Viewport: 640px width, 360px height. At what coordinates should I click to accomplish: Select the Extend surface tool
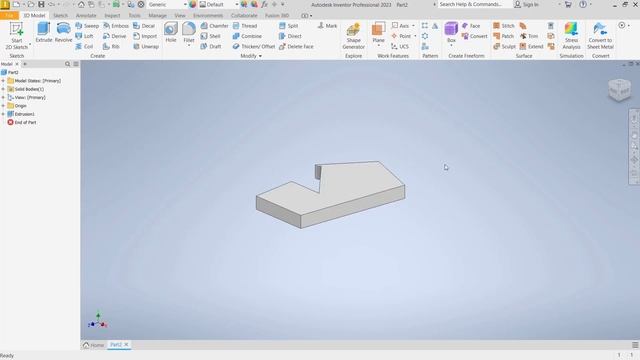click(531, 47)
